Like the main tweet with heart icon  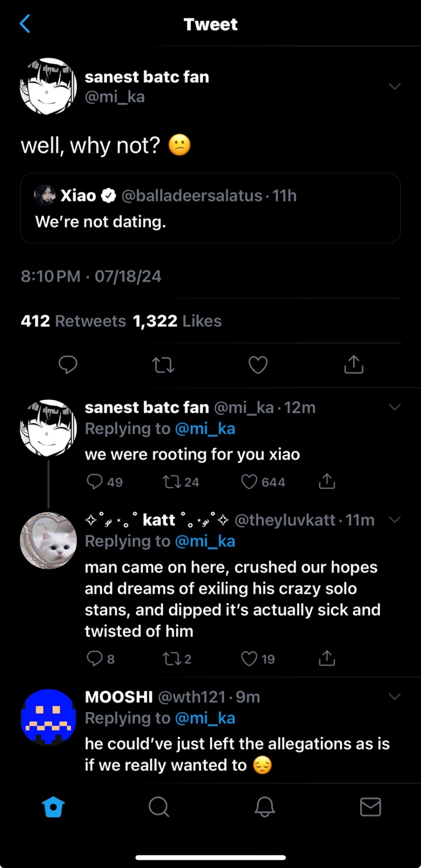[x=258, y=365]
